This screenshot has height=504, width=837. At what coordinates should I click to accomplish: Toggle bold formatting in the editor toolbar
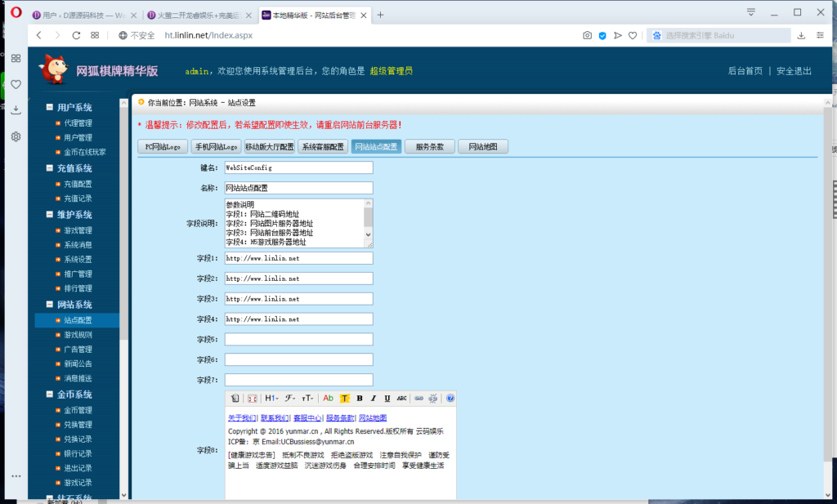tap(360, 398)
